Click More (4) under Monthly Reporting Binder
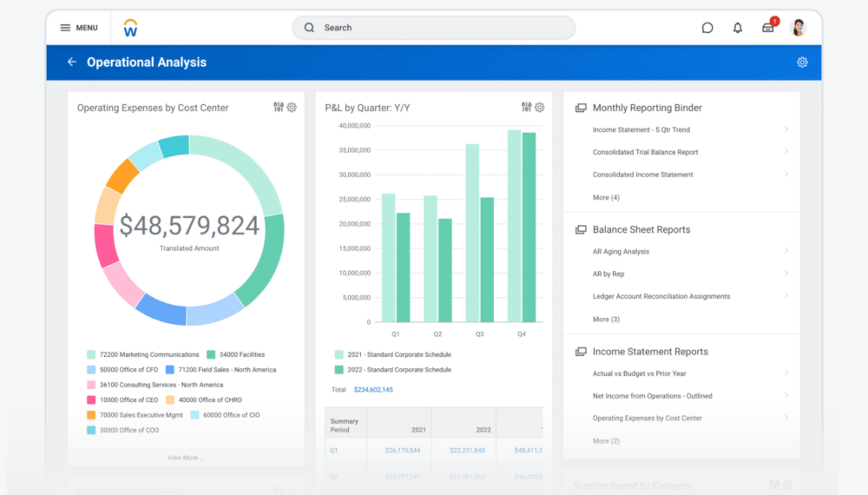868x495 pixels. [x=606, y=197]
